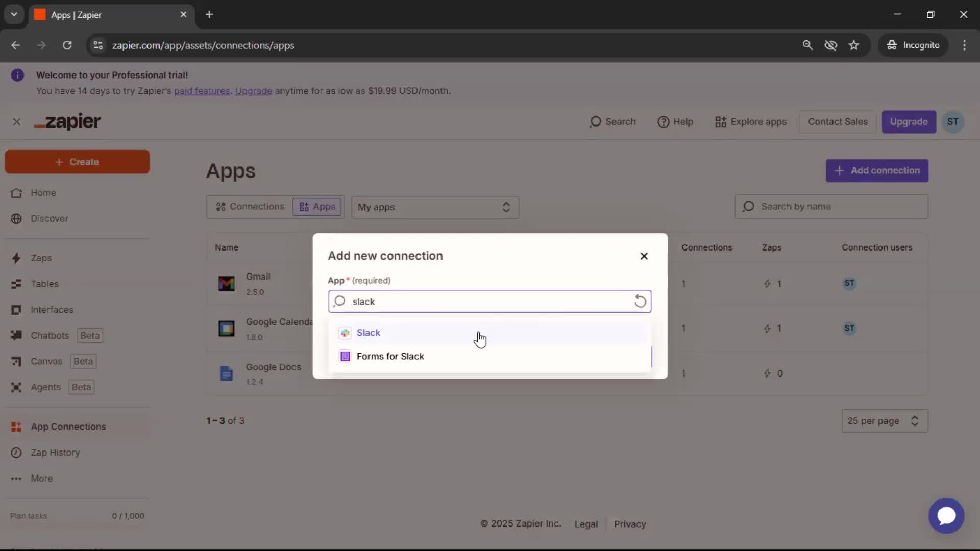The height and width of the screenshot is (551, 980).
Task: Switch to the Apps tab
Action: coord(317,207)
